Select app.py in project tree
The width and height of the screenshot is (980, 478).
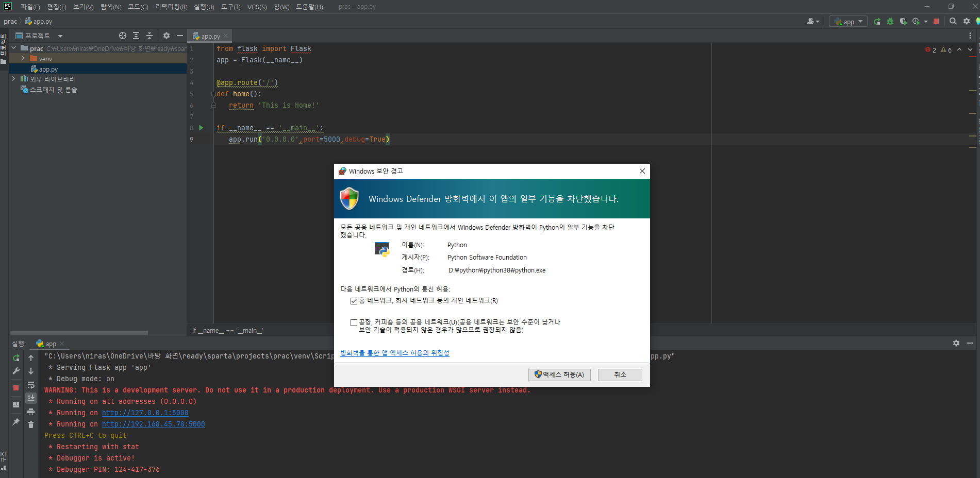(x=97, y=69)
